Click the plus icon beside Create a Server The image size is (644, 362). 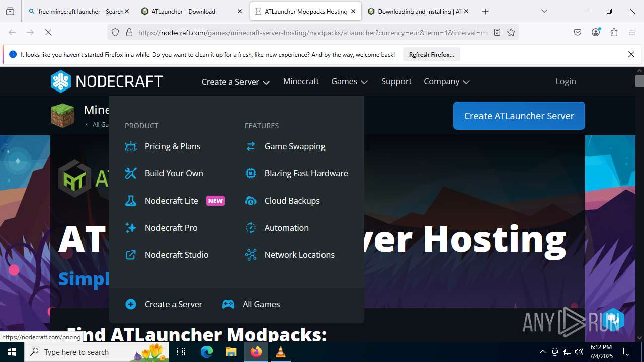131,304
